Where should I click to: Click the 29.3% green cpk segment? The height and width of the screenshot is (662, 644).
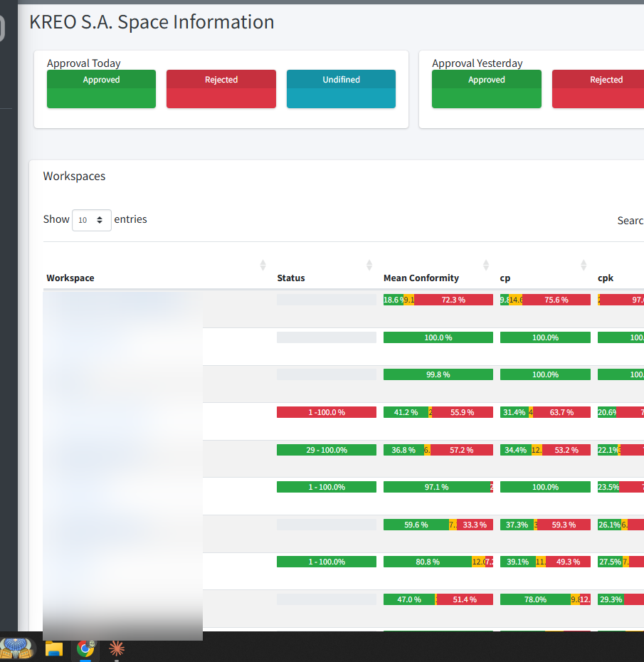coord(611,599)
